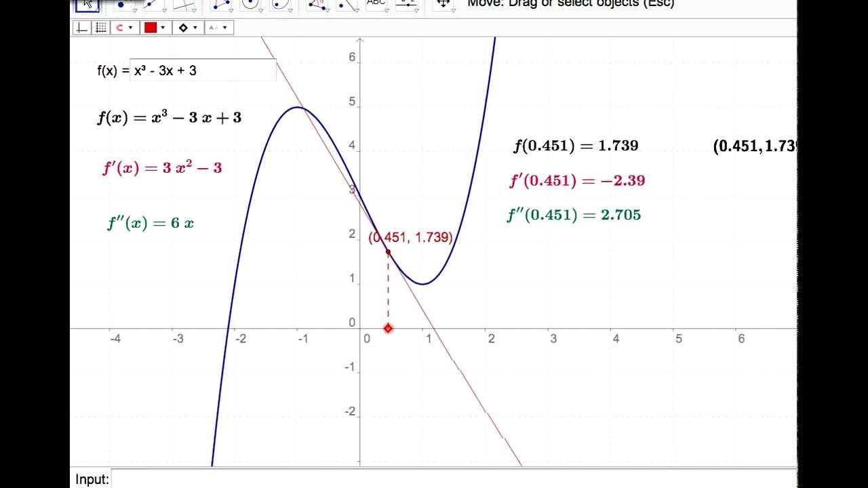Image resolution: width=868 pixels, height=488 pixels.
Task: Click the red diamond point on x-axis
Action: [388, 329]
